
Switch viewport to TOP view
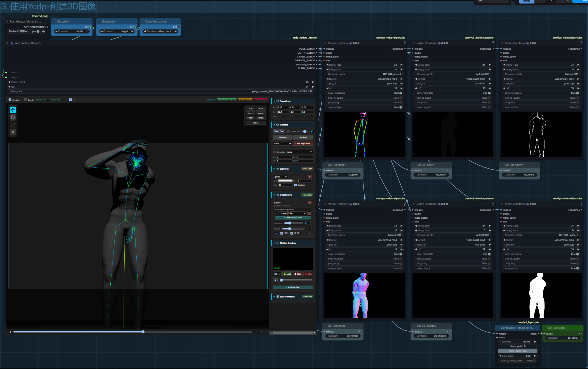coord(250,109)
